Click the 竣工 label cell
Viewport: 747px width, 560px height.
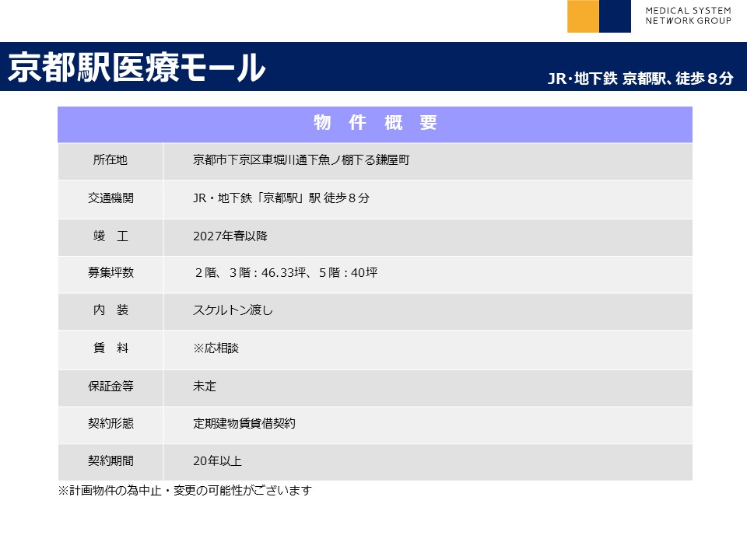click(x=110, y=236)
